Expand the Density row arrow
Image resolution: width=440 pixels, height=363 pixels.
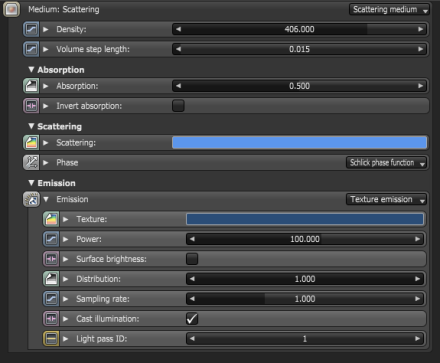pos(46,29)
